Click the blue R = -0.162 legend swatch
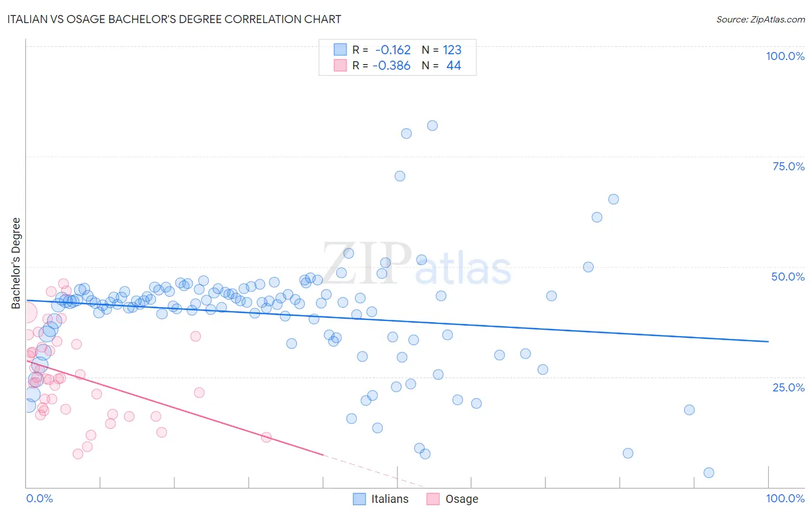 (340, 50)
